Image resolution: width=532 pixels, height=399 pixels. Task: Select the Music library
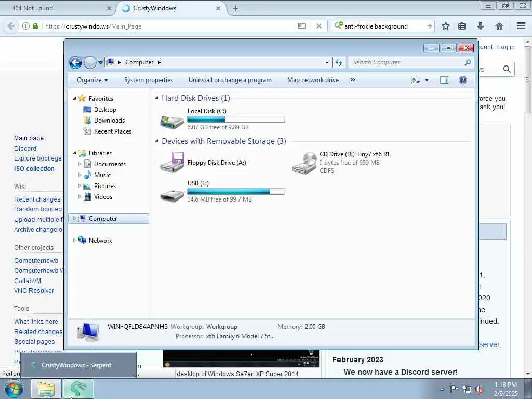102,175
